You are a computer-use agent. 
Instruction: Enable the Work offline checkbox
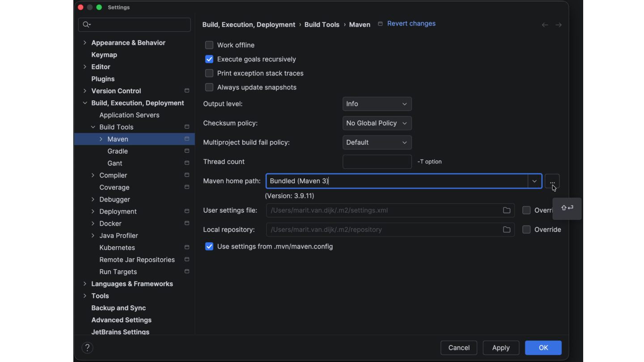coord(209,45)
